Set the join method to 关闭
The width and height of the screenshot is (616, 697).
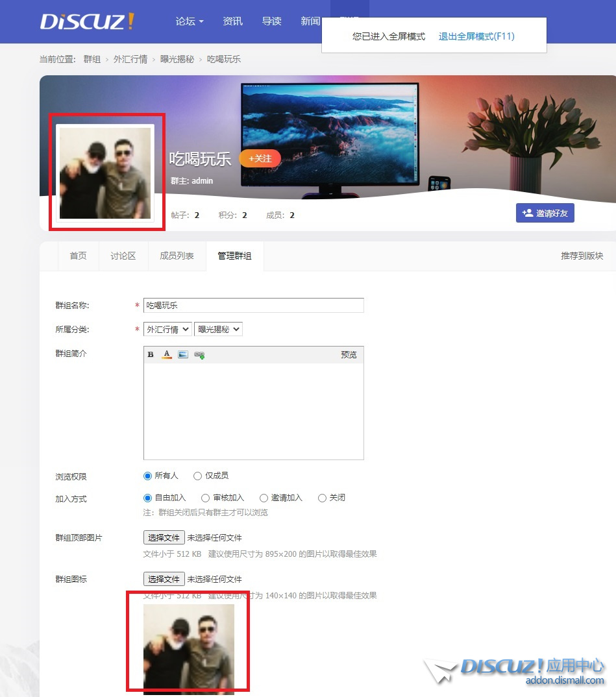tap(322, 498)
